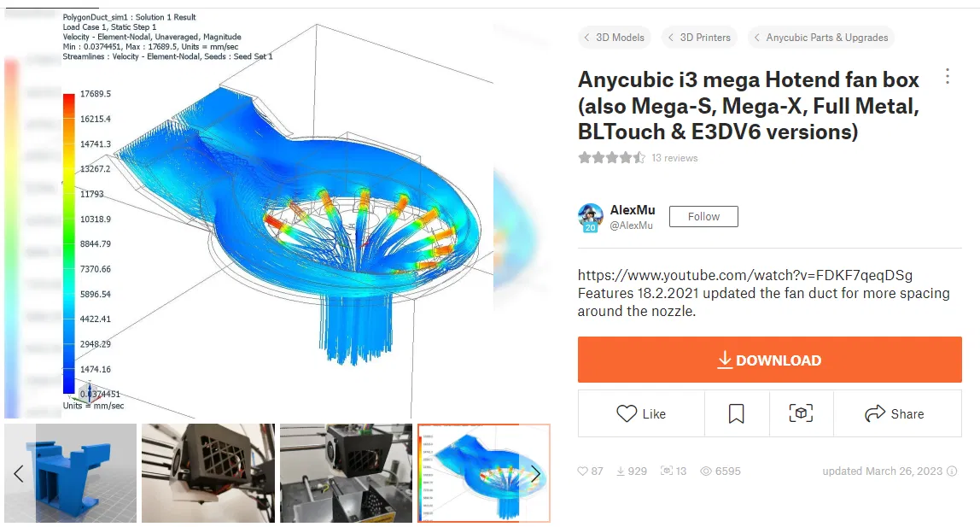Viewport: 980px width, 527px height.
Task: Open the 3D Printers breadcrumb
Action: click(x=699, y=38)
